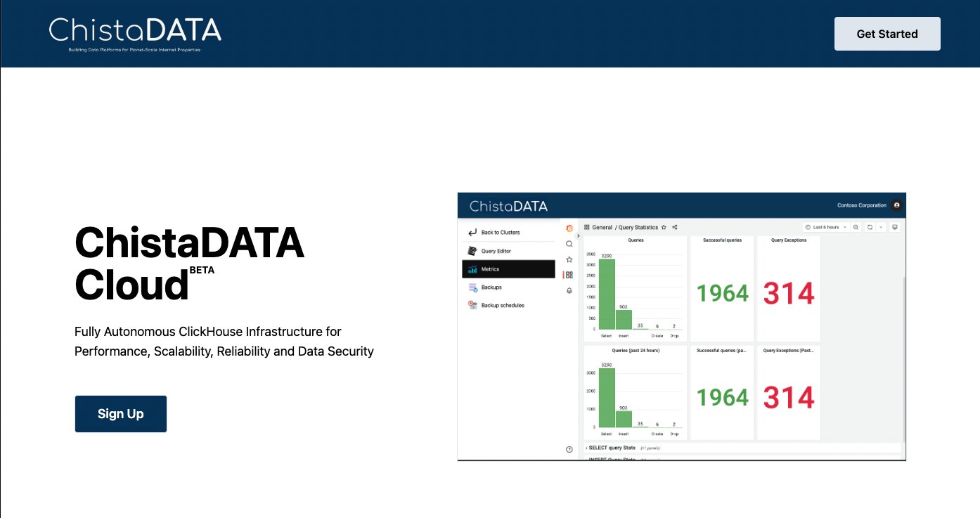
Task: Open the refresh interval dropdown arrow
Action: pyautogui.click(x=881, y=227)
